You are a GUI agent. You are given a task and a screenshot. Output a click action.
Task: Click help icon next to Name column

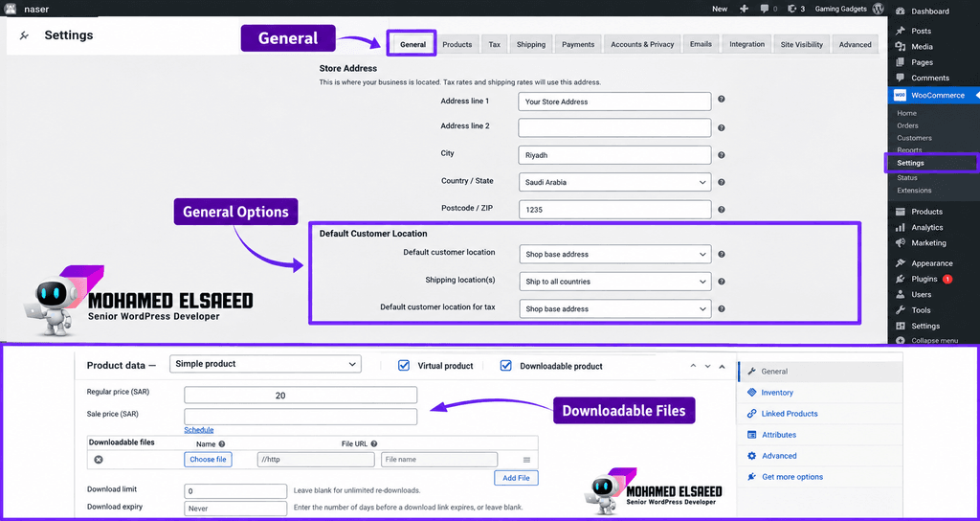(x=222, y=444)
